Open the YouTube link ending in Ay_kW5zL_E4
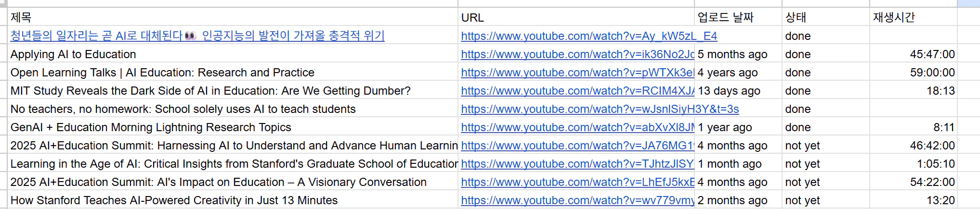Viewport: 980px width, 209px height. [x=588, y=36]
